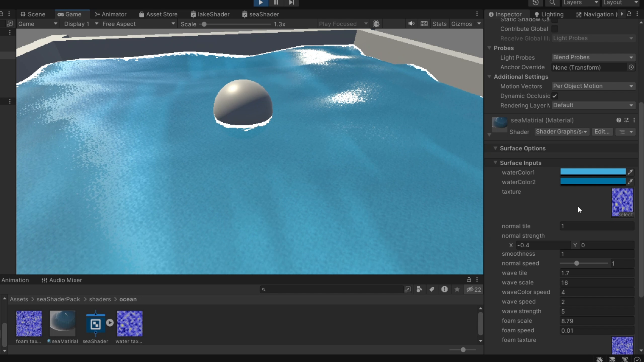Click the Step frame button
This screenshot has height=362, width=644.
point(291,3)
